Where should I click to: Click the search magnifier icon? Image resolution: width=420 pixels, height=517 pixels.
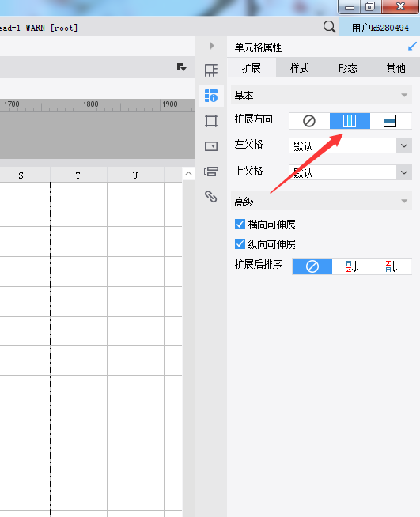pyautogui.click(x=329, y=27)
